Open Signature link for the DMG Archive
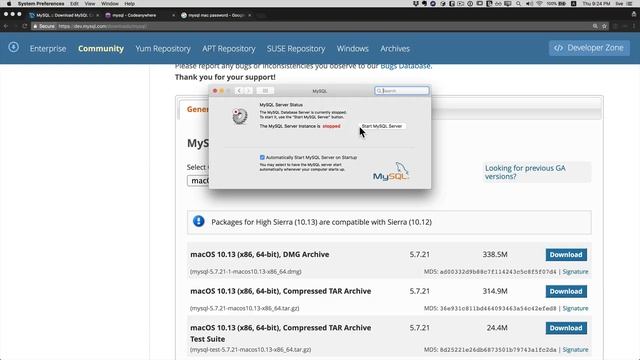 575,271
